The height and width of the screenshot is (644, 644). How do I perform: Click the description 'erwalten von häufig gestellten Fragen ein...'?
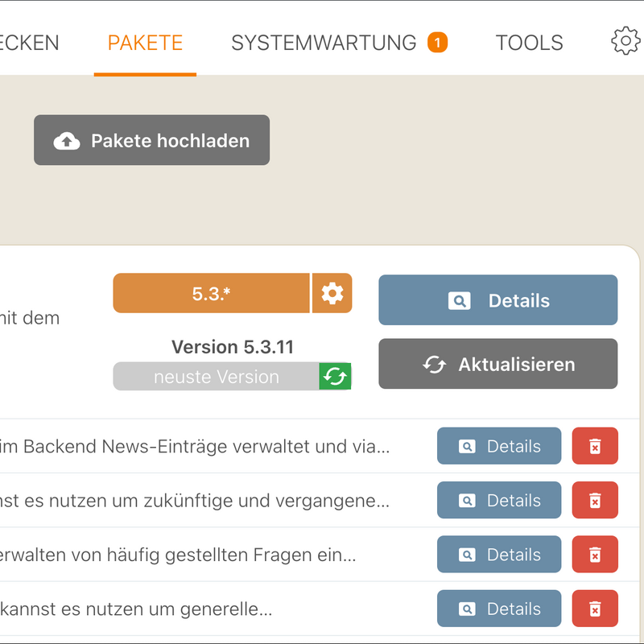pyautogui.click(x=178, y=555)
